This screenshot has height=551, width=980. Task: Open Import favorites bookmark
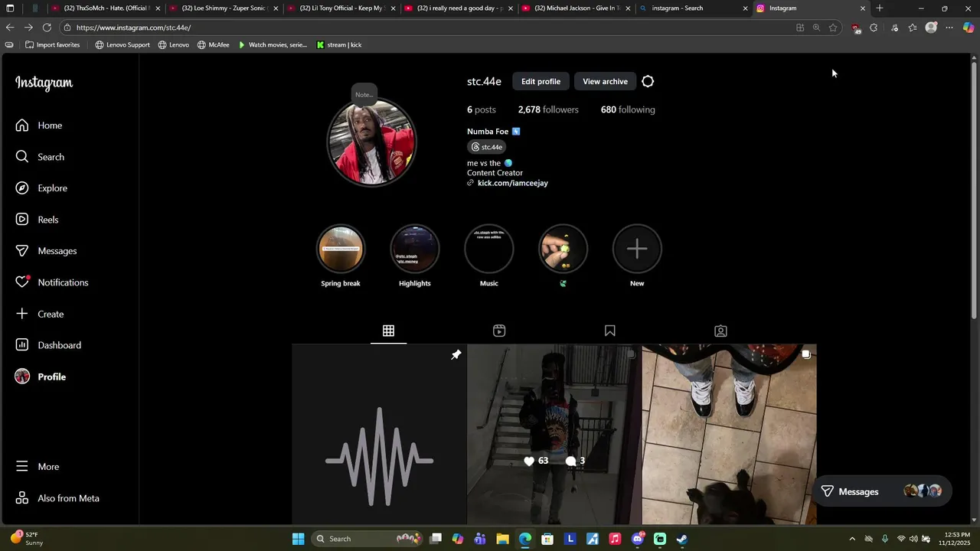[53, 45]
